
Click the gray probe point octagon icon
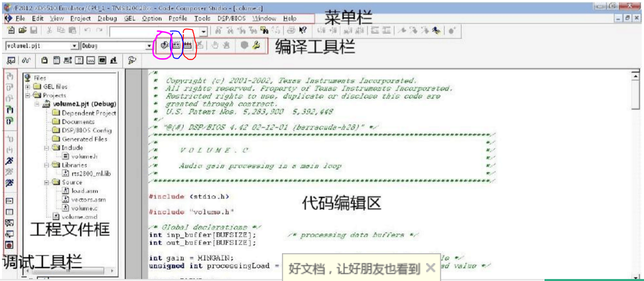244,46
